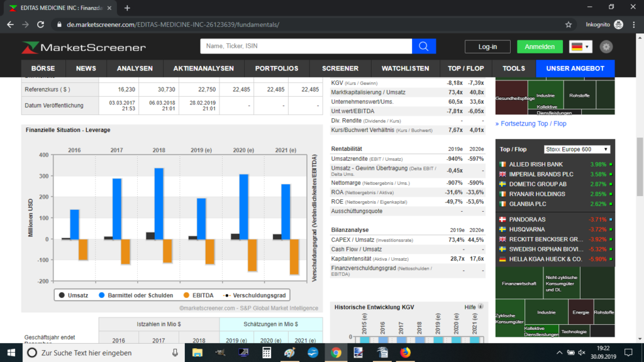Open the TOOLS menu
The height and width of the screenshot is (362, 644).
click(514, 69)
